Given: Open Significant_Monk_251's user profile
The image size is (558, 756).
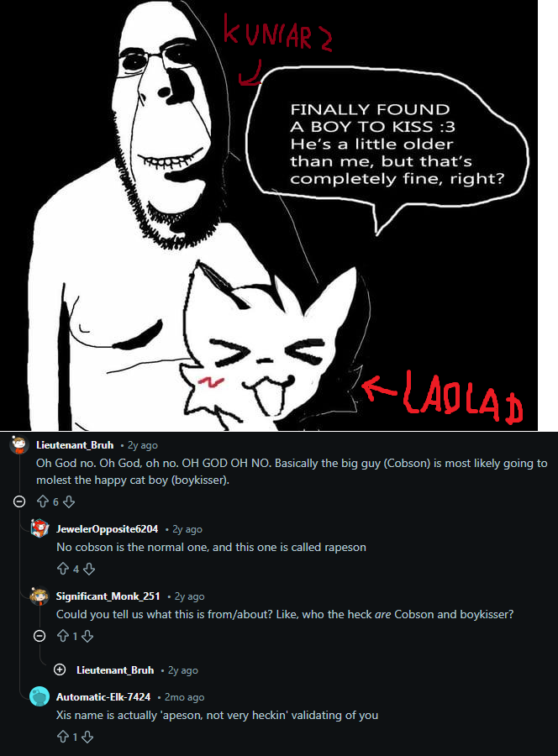Looking at the screenshot, I should [x=108, y=596].
